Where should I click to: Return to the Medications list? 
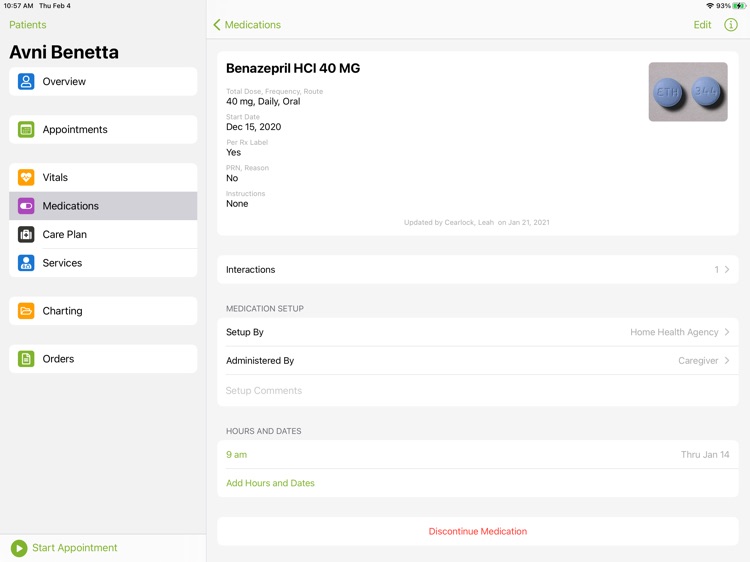click(x=253, y=25)
